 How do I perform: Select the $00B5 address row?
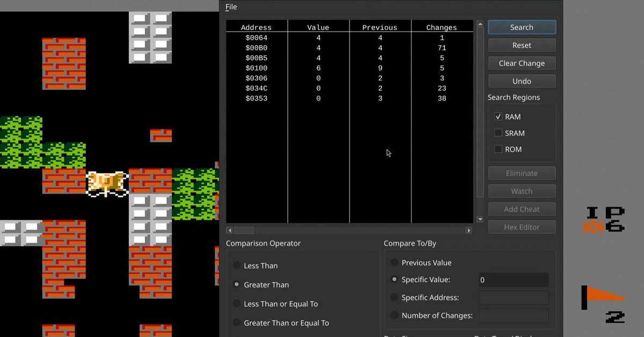point(349,58)
